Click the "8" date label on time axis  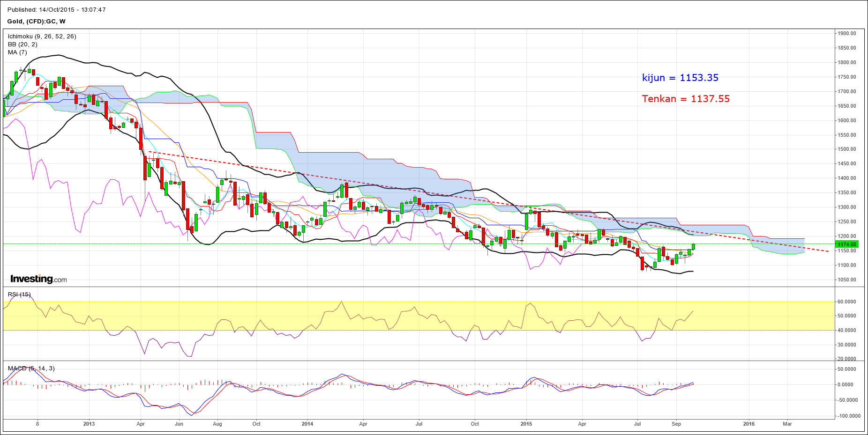coord(37,424)
